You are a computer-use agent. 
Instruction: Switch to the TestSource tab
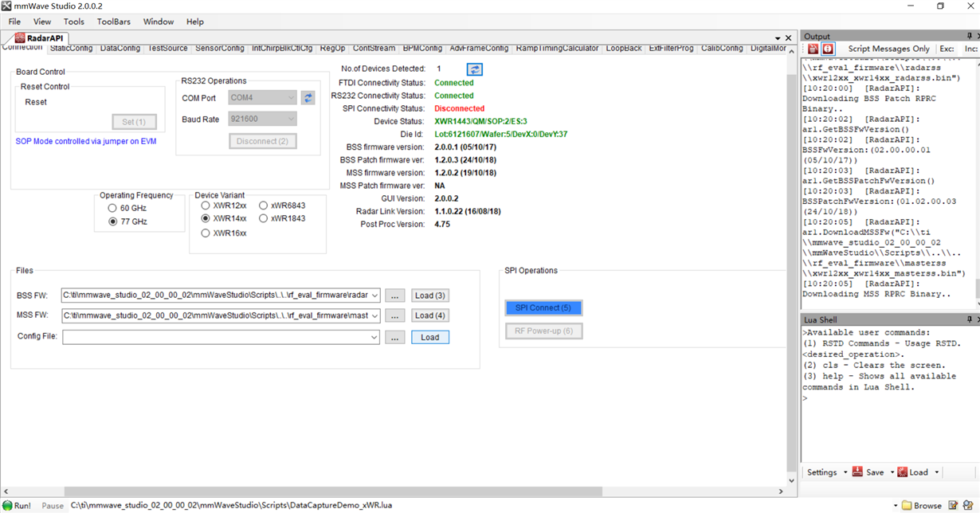tap(167, 49)
